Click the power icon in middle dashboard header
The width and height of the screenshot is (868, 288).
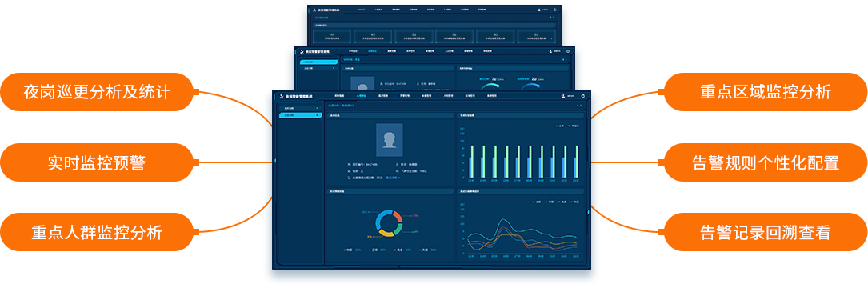[567, 51]
